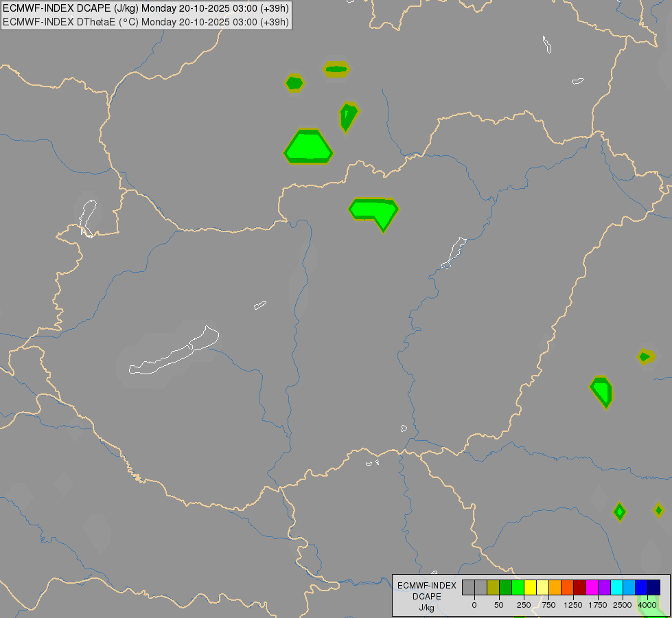Select the navy legend swatch

(x=654, y=587)
